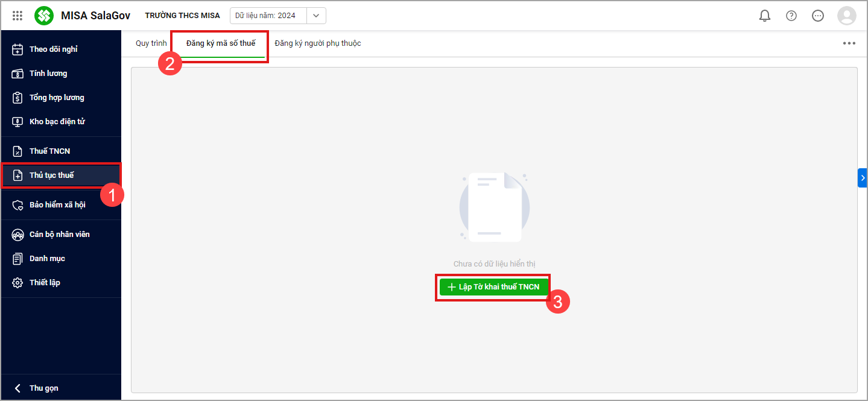Open the help question mark icon
Image resolution: width=868 pixels, height=401 pixels.
(x=791, y=16)
